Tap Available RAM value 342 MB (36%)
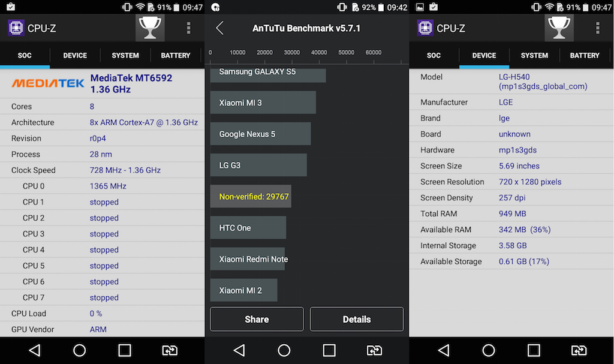Screen dimensions: 614x364 pyautogui.click(x=525, y=230)
